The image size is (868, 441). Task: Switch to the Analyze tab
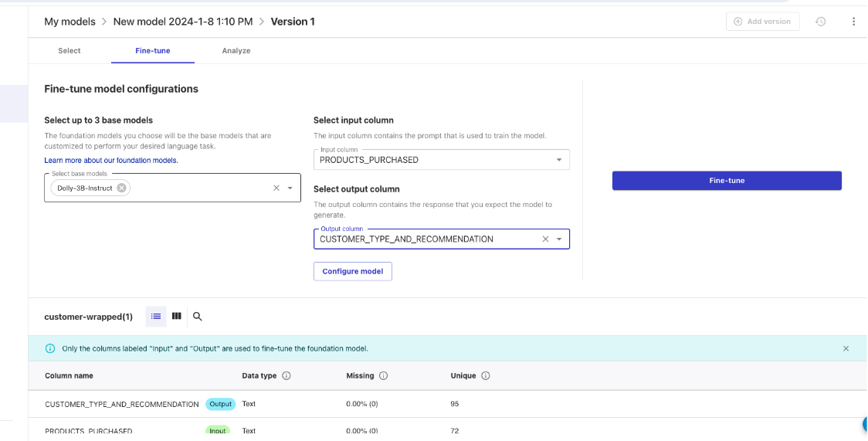click(x=236, y=51)
